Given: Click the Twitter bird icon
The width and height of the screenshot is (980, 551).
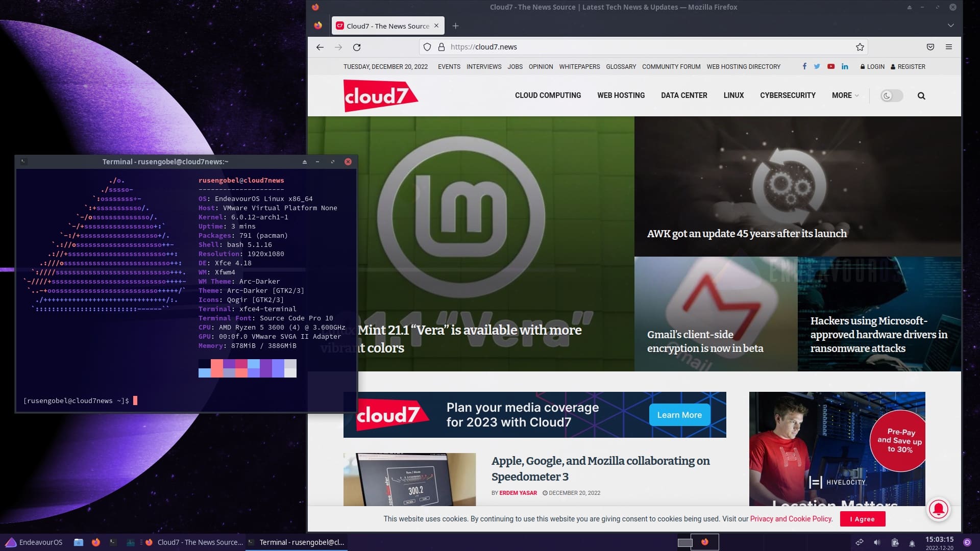Looking at the screenshot, I should coord(817,66).
